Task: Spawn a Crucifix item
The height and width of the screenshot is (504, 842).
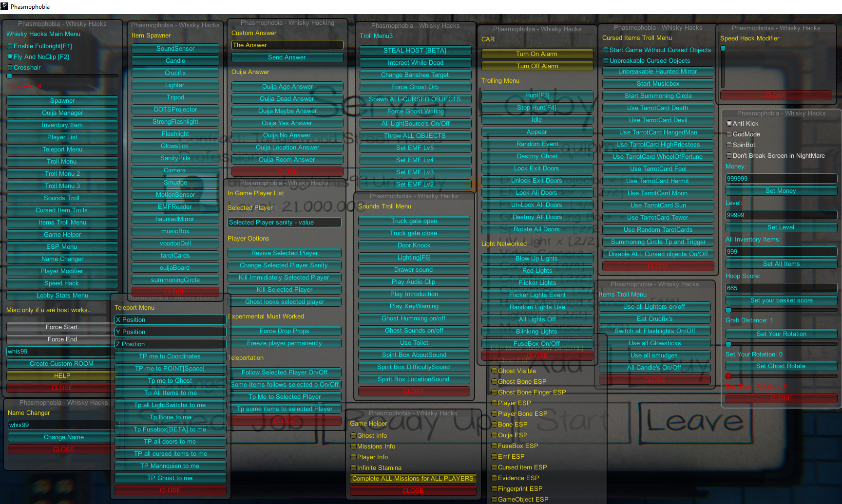Action: pos(175,73)
